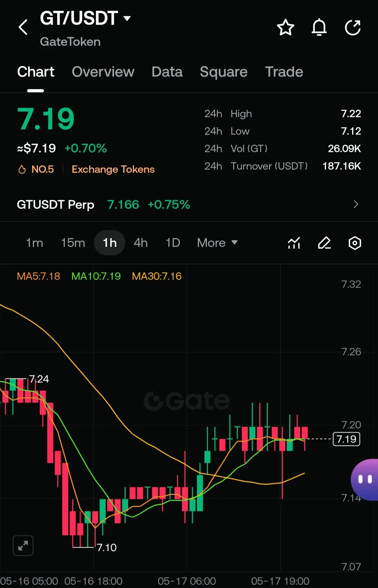Tap the MA5:7.18 indicator label

tap(38, 276)
